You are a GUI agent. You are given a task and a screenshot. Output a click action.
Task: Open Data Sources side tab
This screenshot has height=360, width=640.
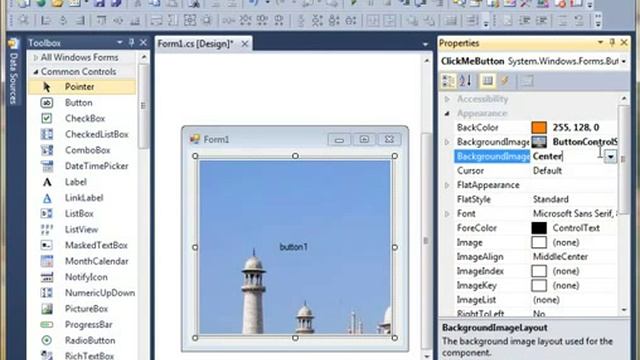(13, 71)
